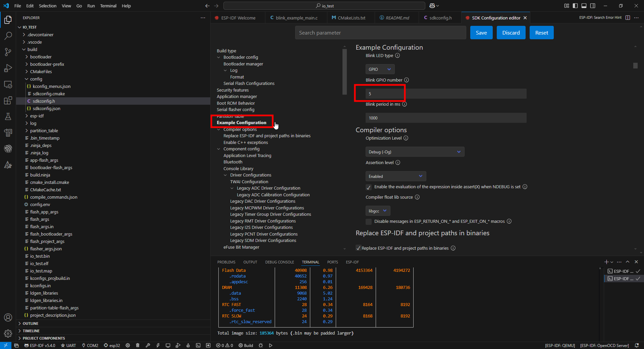
Task: Add a new terminal with plus icon
Action: coord(606,262)
